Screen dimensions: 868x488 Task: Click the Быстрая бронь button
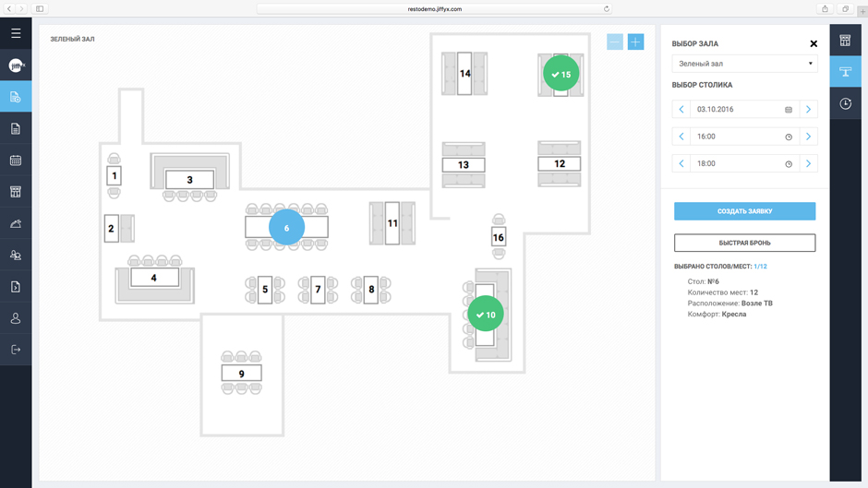coord(744,243)
